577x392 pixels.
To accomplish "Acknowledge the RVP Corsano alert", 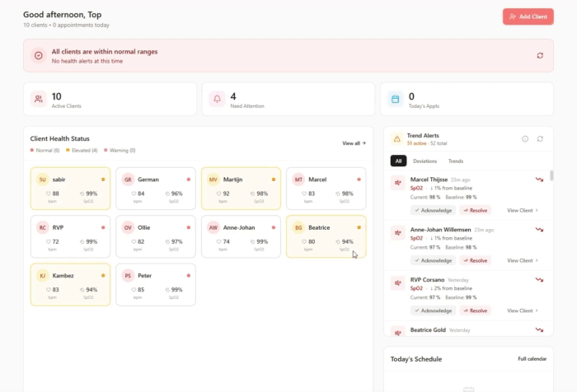I will coord(433,310).
